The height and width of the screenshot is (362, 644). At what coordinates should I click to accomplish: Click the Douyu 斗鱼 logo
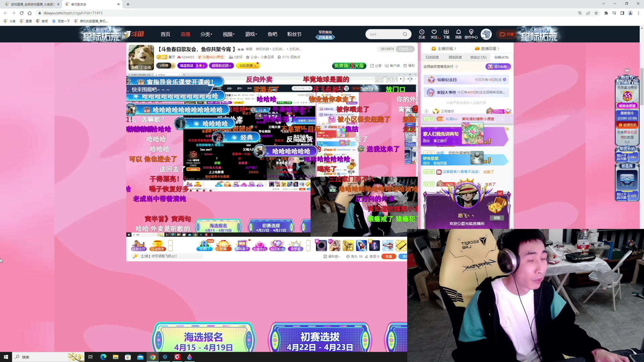pos(134,34)
